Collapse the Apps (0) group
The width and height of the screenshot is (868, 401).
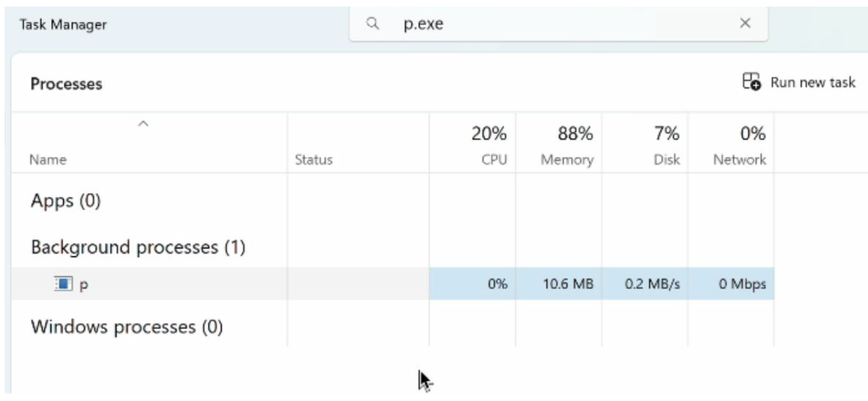pyautogui.click(x=66, y=201)
